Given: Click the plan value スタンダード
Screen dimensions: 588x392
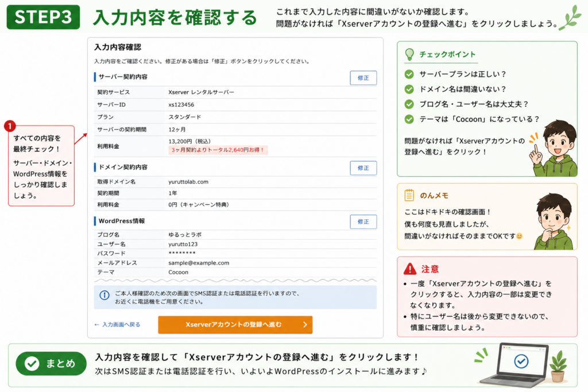Looking at the screenshot, I should 184,117.
